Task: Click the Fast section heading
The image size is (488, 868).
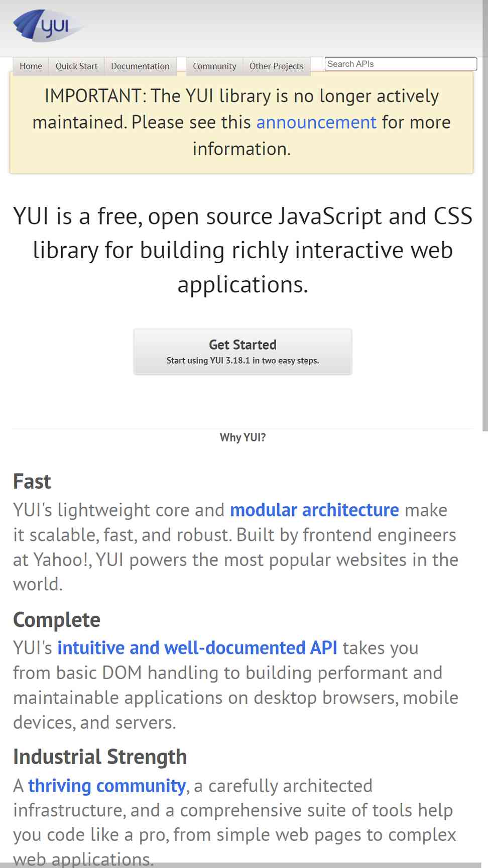Action: click(32, 481)
